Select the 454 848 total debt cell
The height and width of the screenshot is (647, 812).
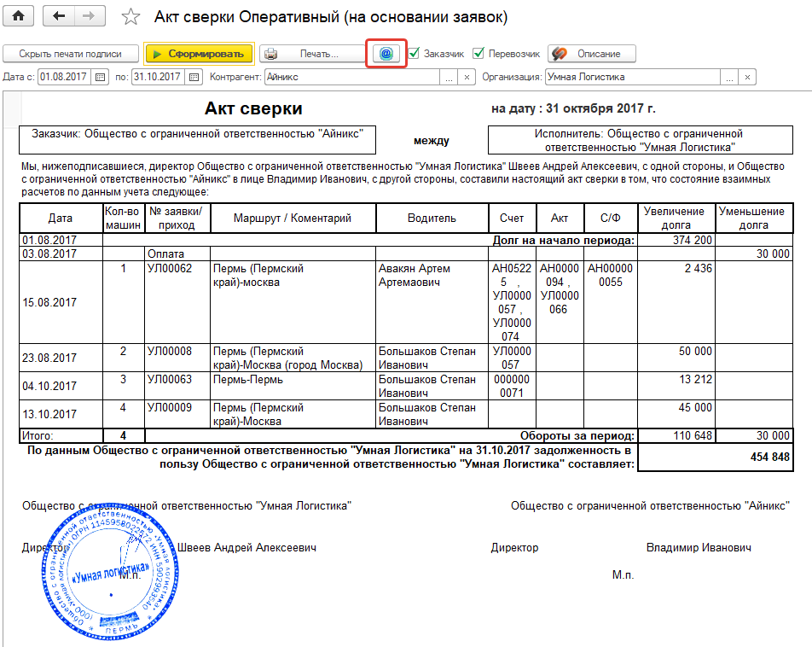(715, 457)
